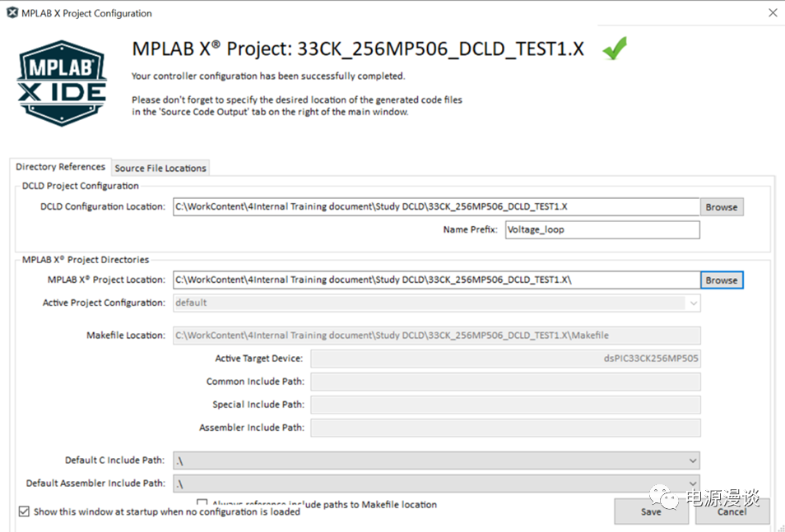
Task: Expand the Active Project Configuration dropdown
Action: pyautogui.click(x=693, y=303)
